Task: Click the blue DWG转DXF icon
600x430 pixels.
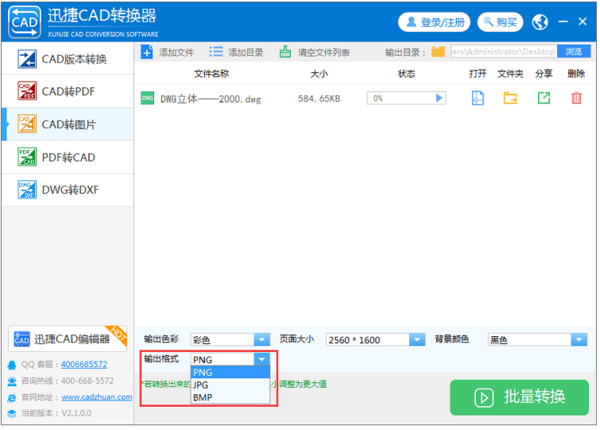Action: pyautogui.click(x=27, y=190)
